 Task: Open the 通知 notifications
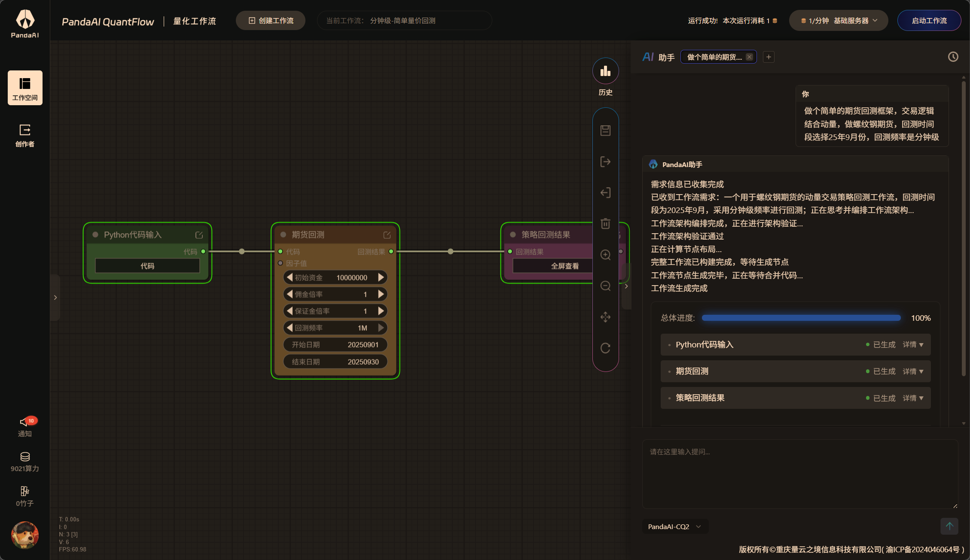coord(25,427)
